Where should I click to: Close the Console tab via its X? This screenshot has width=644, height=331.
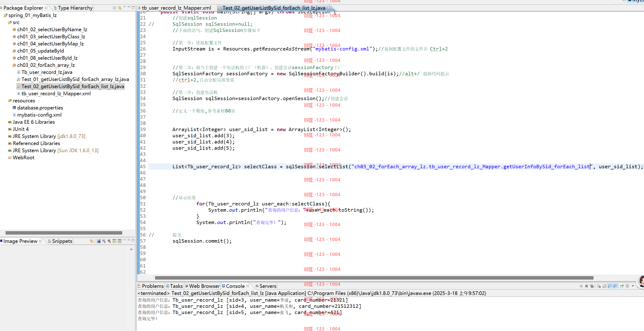[x=248, y=286]
